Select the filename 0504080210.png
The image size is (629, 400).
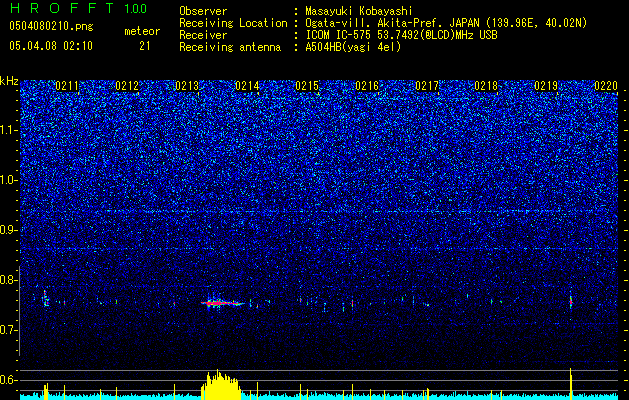pos(51,27)
